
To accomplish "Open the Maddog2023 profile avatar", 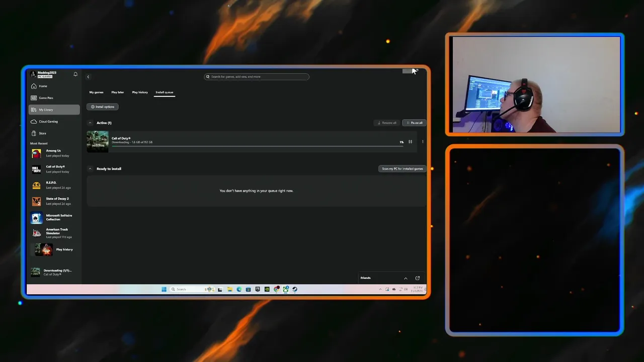I will (33, 74).
